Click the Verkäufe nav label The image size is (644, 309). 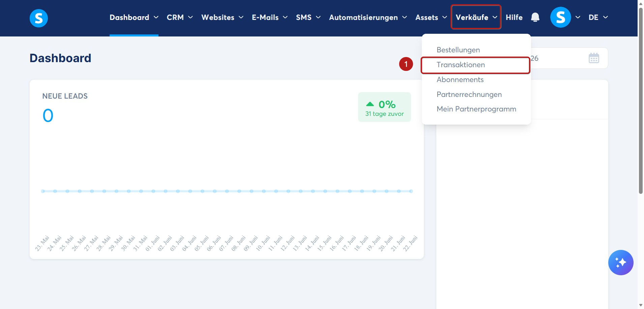(472, 17)
